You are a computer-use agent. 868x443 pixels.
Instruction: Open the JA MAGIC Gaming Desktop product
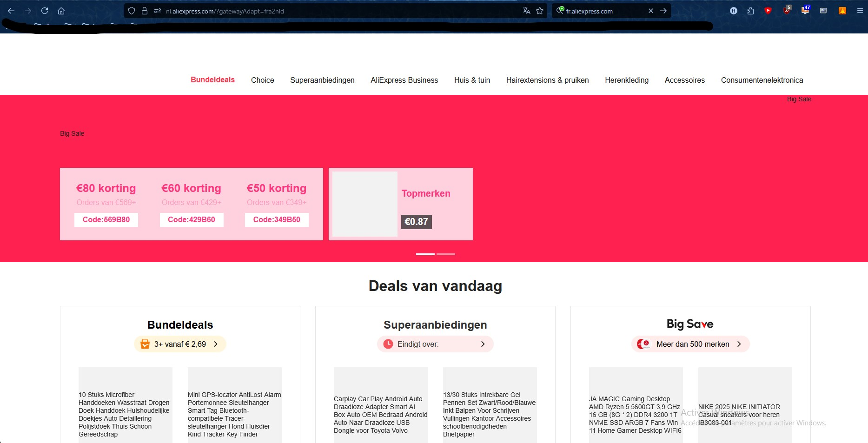(636, 405)
